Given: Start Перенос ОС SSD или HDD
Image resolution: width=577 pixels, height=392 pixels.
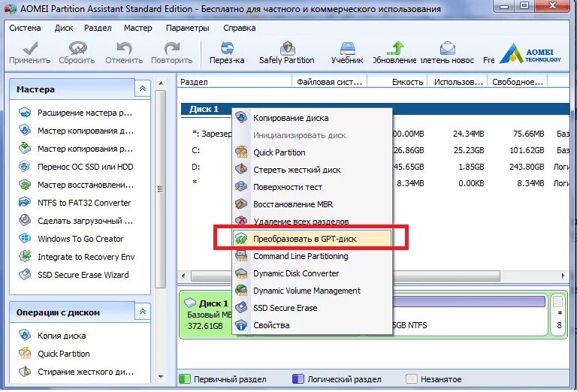Looking at the screenshot, I should tap(76, 167).
